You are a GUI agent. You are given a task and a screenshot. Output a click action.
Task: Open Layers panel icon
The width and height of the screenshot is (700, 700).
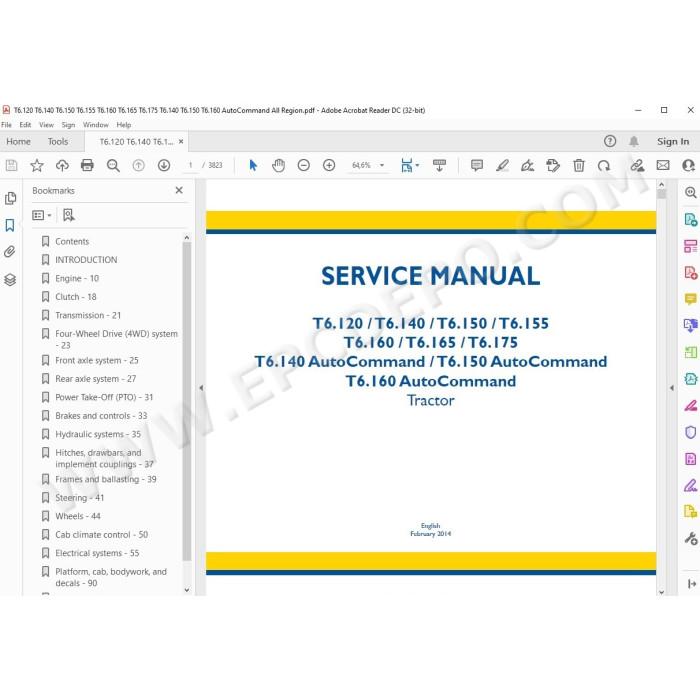point(10,279)
